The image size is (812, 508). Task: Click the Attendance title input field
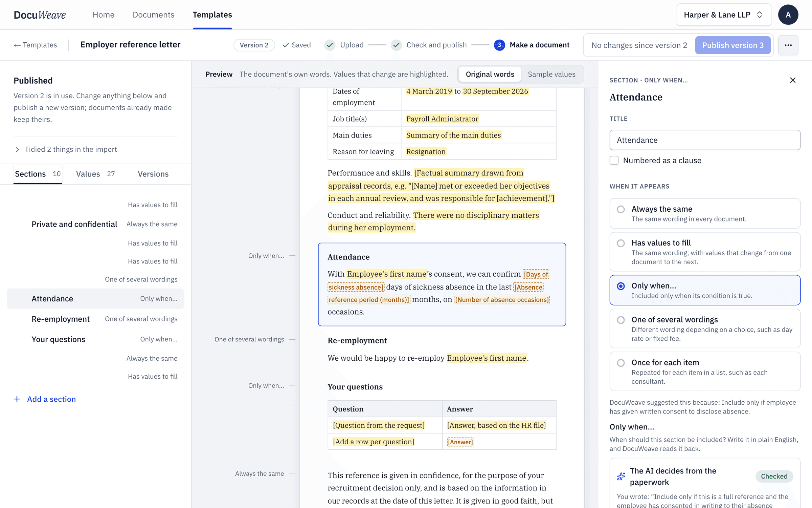click(x=705, y=140)
